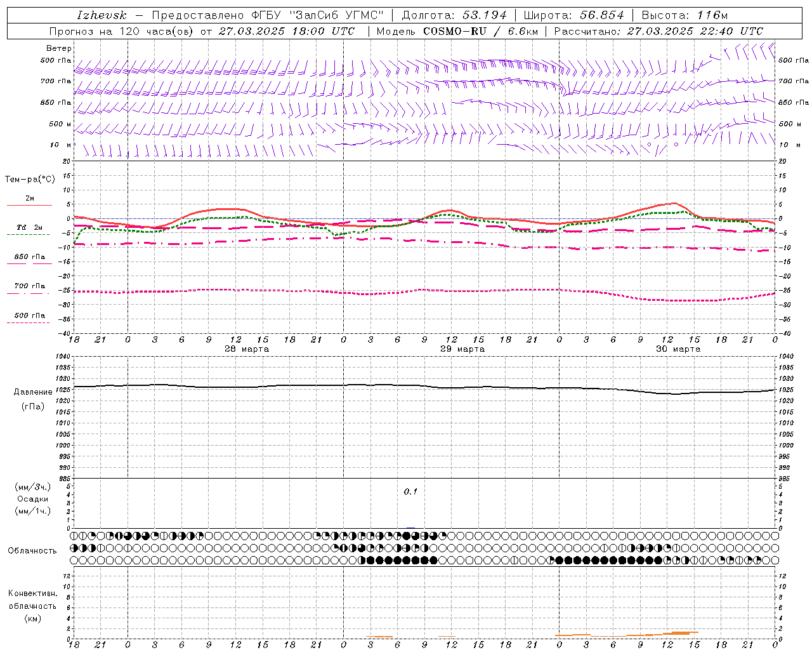
Task: Click the (мм/1ч.) precipitation unit label
Action: pyautogui.click(x=33, y=511)
